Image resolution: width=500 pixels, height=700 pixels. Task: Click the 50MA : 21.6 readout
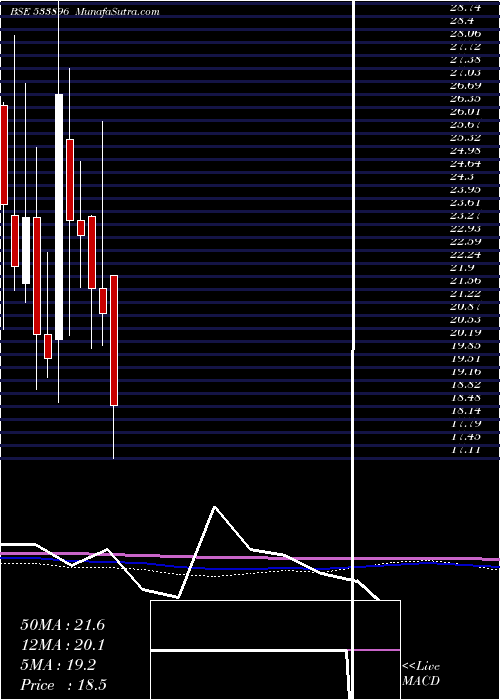point(62,625)
